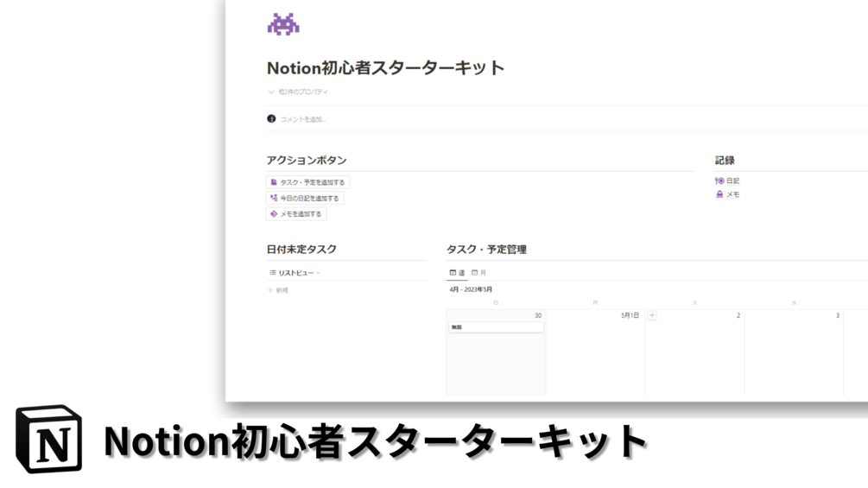868x488 pixels.
Task: Click the 日付未定タスク heading
Action: (301, 250)
